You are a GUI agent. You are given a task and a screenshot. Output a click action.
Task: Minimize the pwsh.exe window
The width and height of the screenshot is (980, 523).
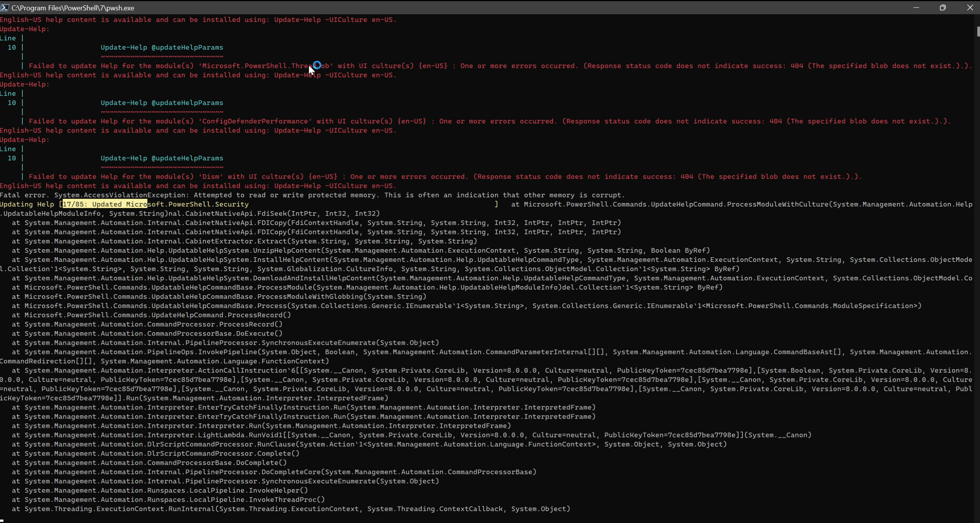[916, 7]
